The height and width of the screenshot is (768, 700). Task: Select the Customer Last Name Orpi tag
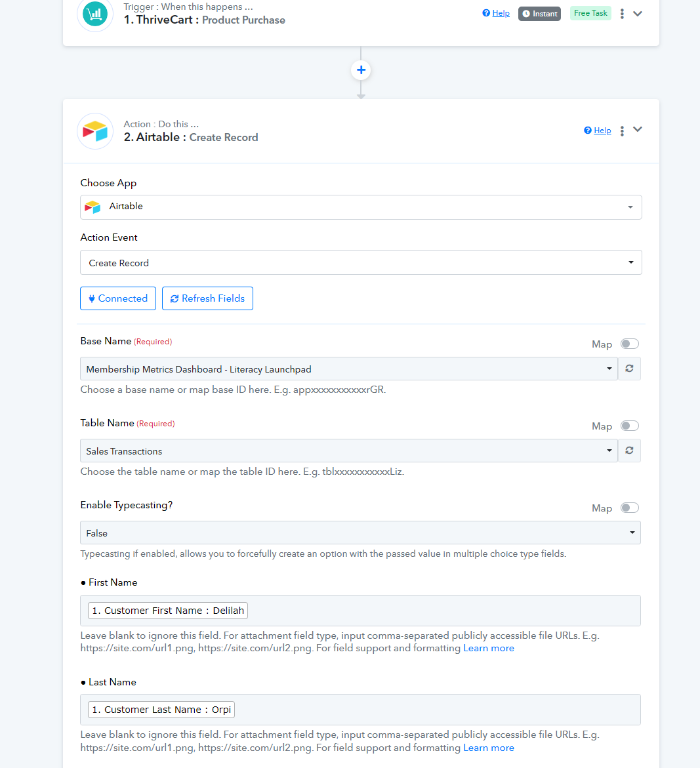[x=161, y=710]
